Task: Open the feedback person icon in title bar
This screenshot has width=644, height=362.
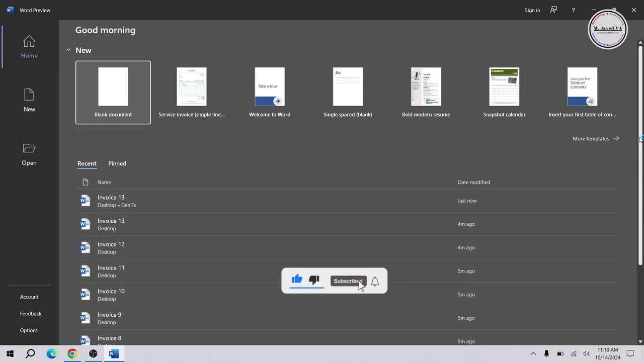Action: pyautogui.click(x=553, y=10)
